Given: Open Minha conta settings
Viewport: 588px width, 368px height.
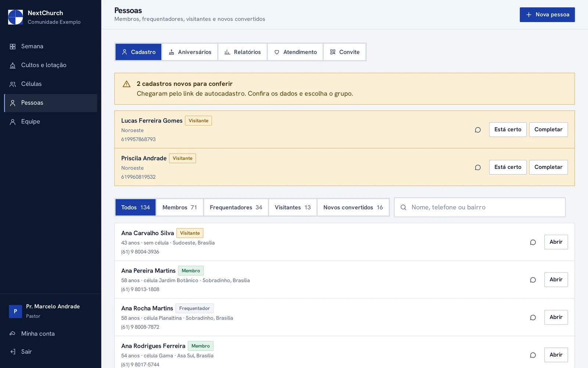Looking at the screenshot, I should click(51, 333).
